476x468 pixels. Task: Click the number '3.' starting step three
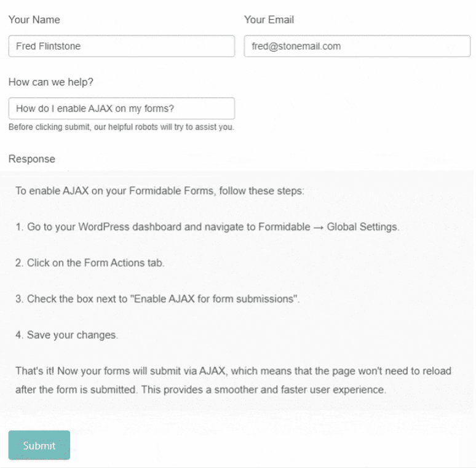[x=20, y=299]
